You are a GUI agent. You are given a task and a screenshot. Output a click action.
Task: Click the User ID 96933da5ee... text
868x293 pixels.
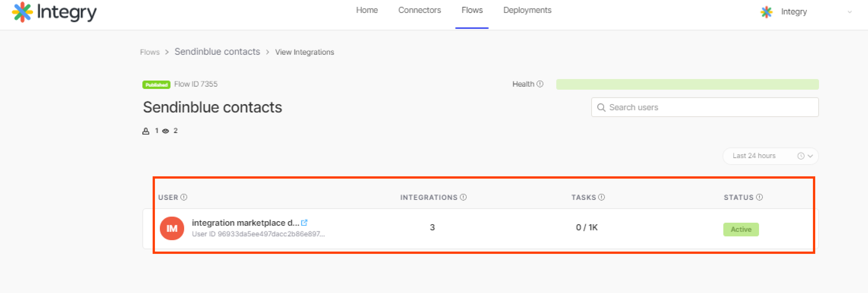click(x=258, y=234)
